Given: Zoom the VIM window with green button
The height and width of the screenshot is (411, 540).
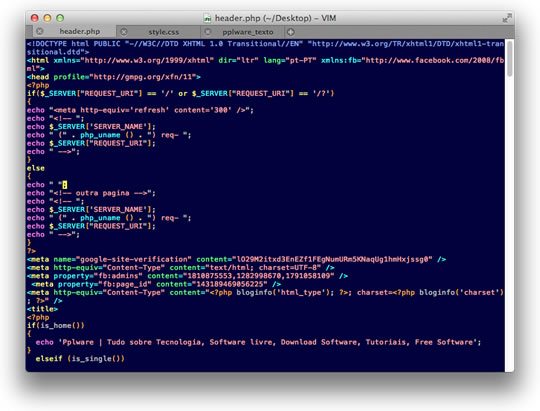Looking at the screenshot, I should click(60, 18).
